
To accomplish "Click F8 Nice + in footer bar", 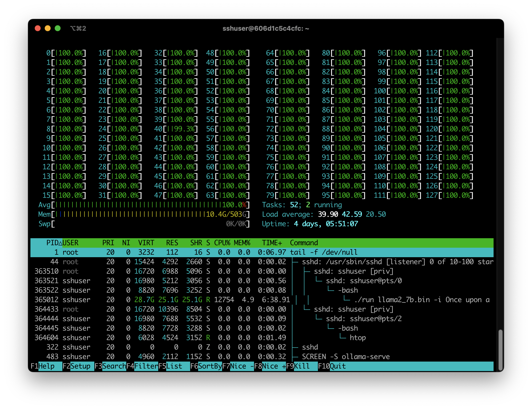I will pyautogui.click(x=270, y=366).
